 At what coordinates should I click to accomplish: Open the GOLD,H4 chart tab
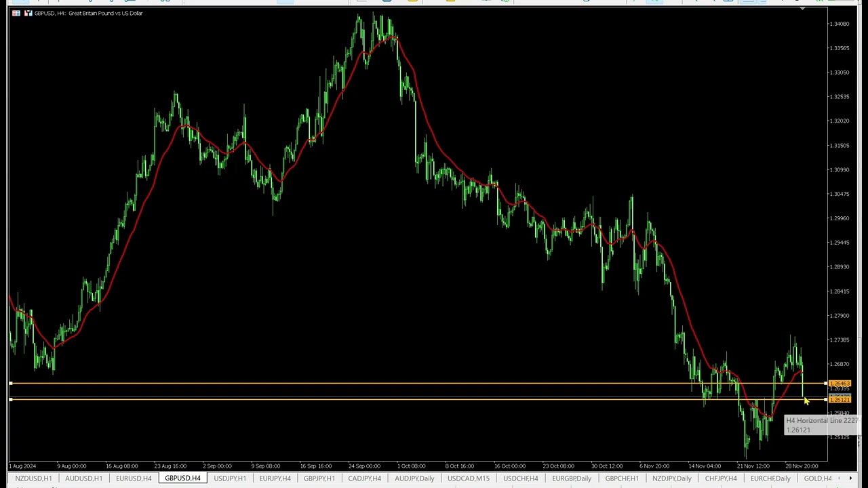coord(817,479)
